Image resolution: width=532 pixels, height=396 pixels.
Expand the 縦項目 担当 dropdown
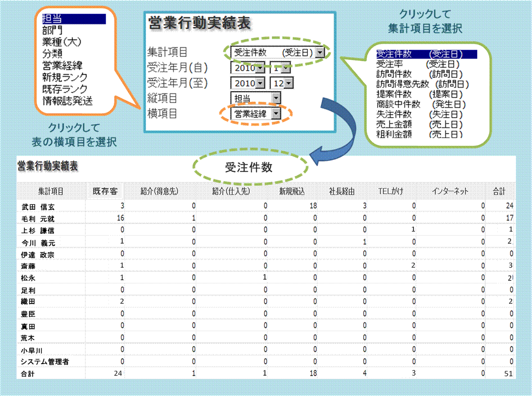276,99
